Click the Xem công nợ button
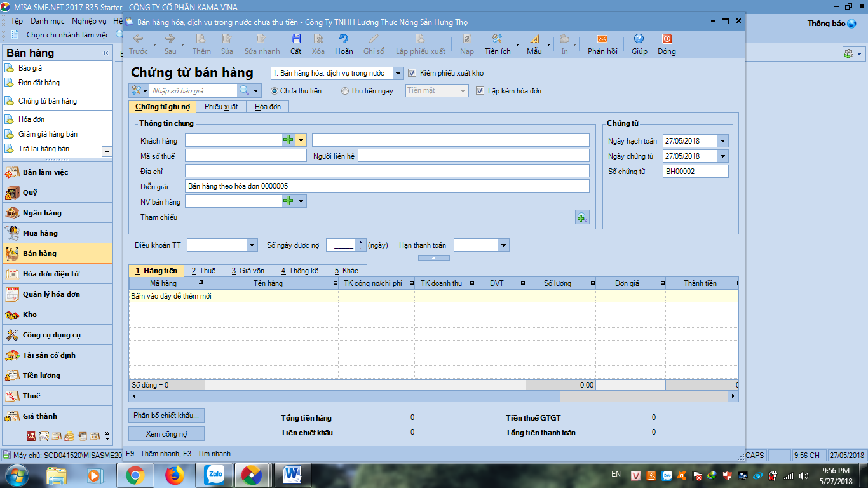Image resolution: width=868 pixels, height=488 pixels. [166, 433]
